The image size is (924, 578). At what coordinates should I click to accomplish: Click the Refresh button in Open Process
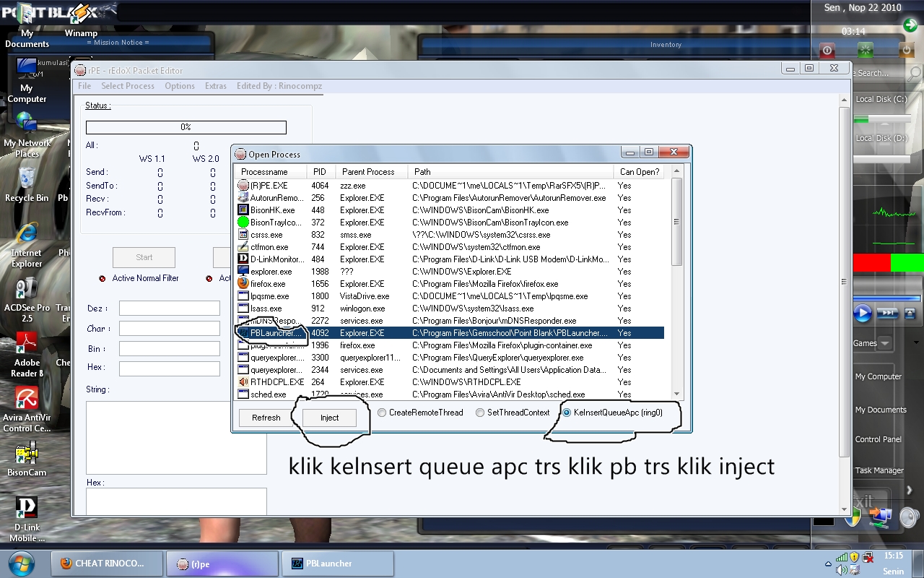coord(266,418)
